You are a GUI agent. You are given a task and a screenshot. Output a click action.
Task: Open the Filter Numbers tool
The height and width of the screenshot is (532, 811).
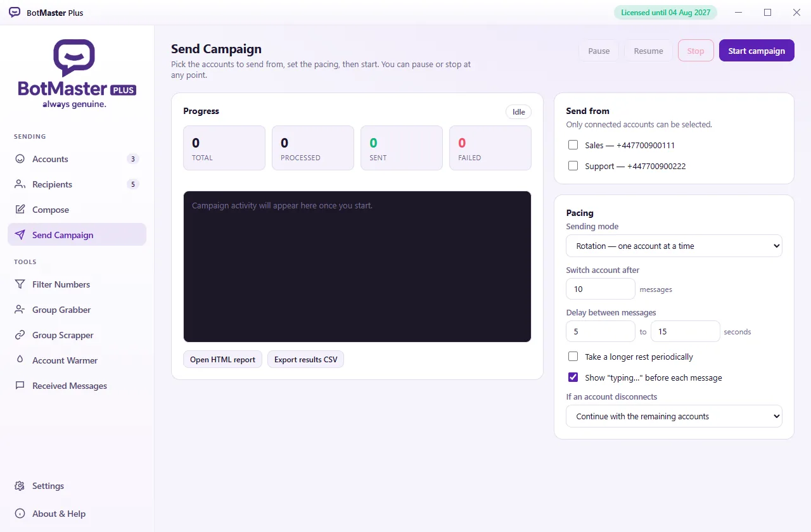point(77,284)
